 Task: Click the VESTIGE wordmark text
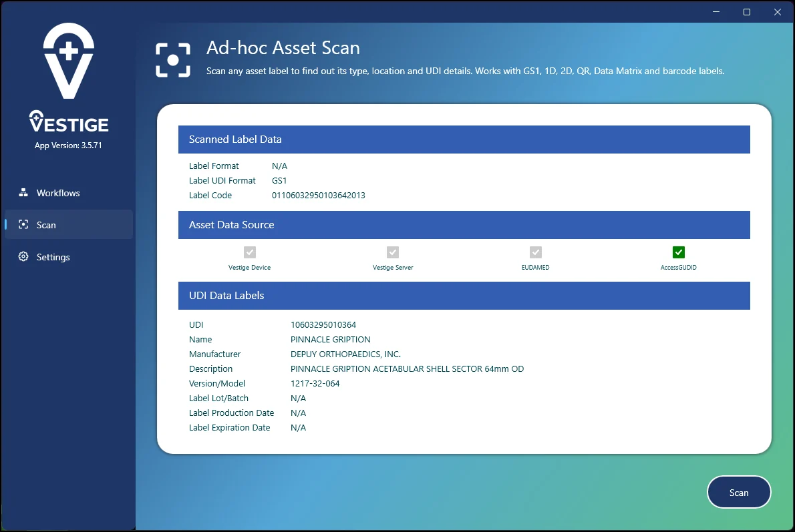tap(69, 121)
